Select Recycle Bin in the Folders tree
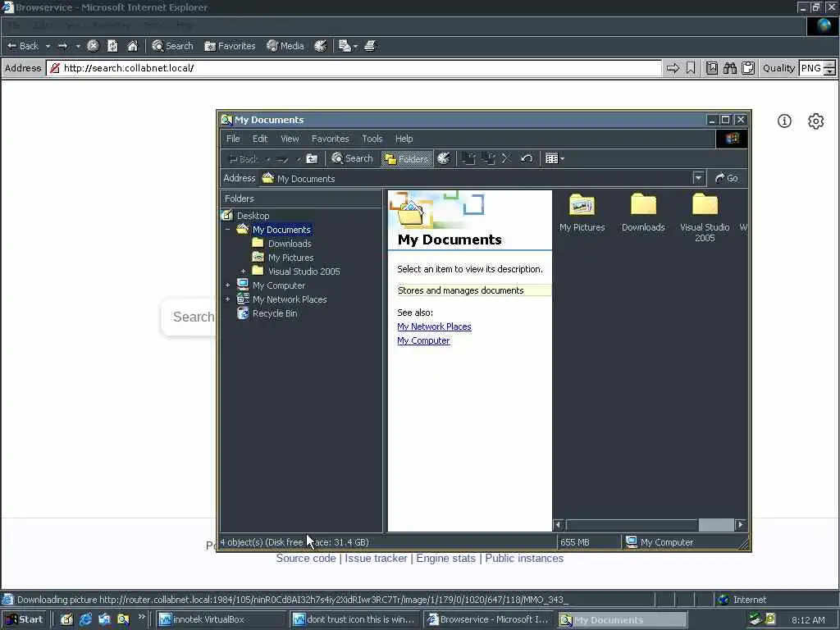This screenshot has height=630, width=840. 275,313
